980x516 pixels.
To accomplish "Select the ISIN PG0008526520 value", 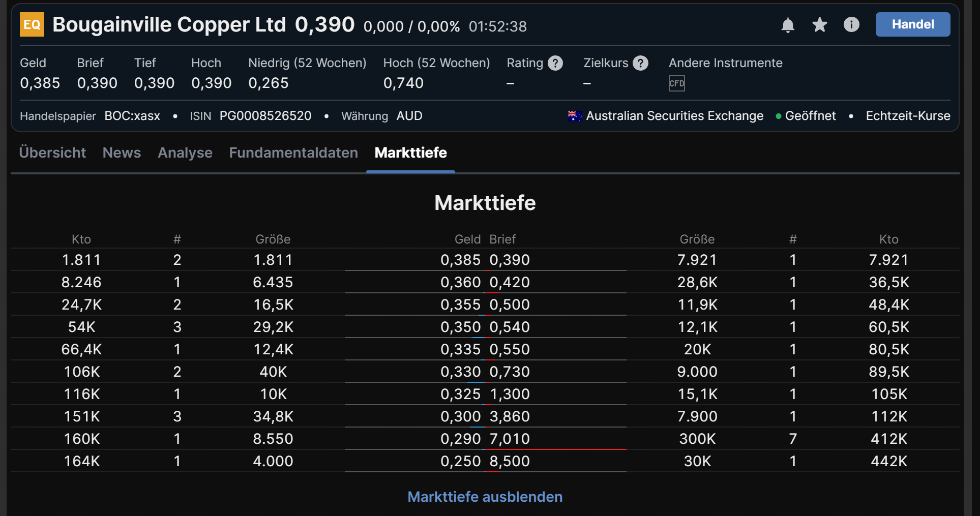I will pos(265,116).
